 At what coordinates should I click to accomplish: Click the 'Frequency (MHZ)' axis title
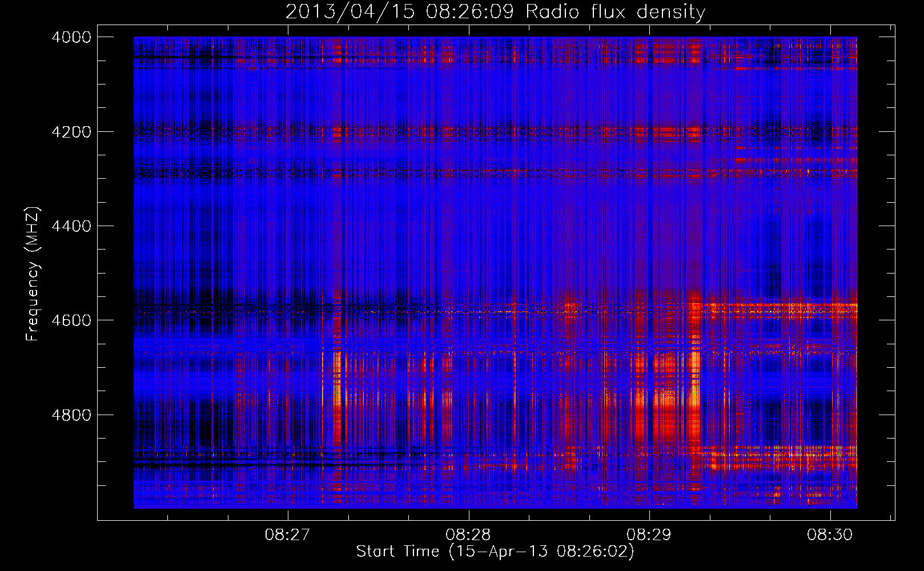33,274
